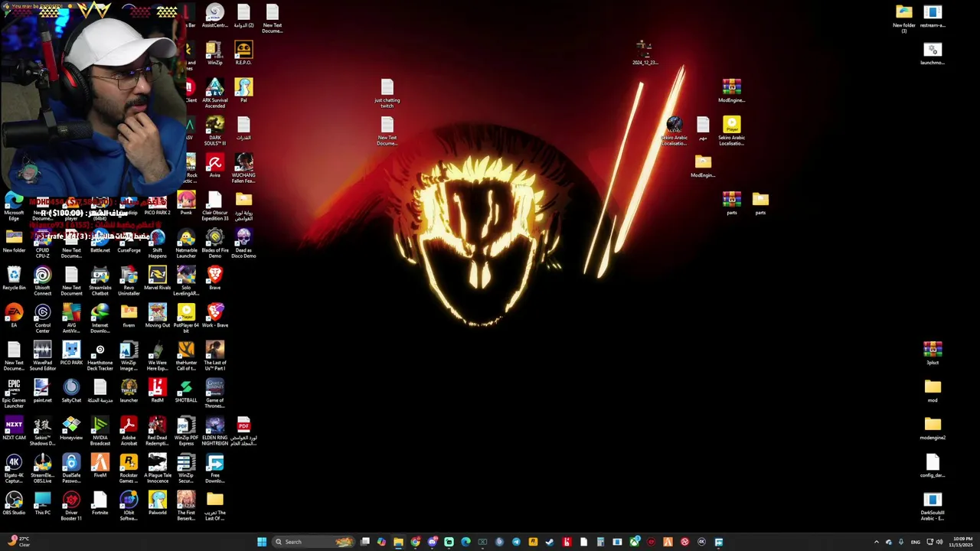This screenshot has width=980, height=551.
Task: Open Discord from the taskbar
Action: click(432, 542)
